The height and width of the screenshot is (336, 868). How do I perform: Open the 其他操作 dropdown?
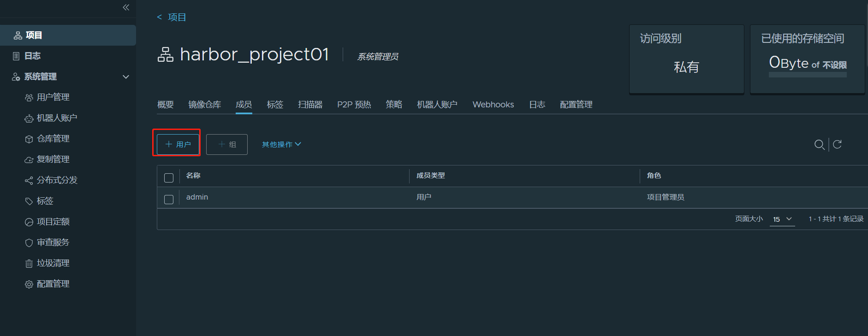click(x=281, y=144)
